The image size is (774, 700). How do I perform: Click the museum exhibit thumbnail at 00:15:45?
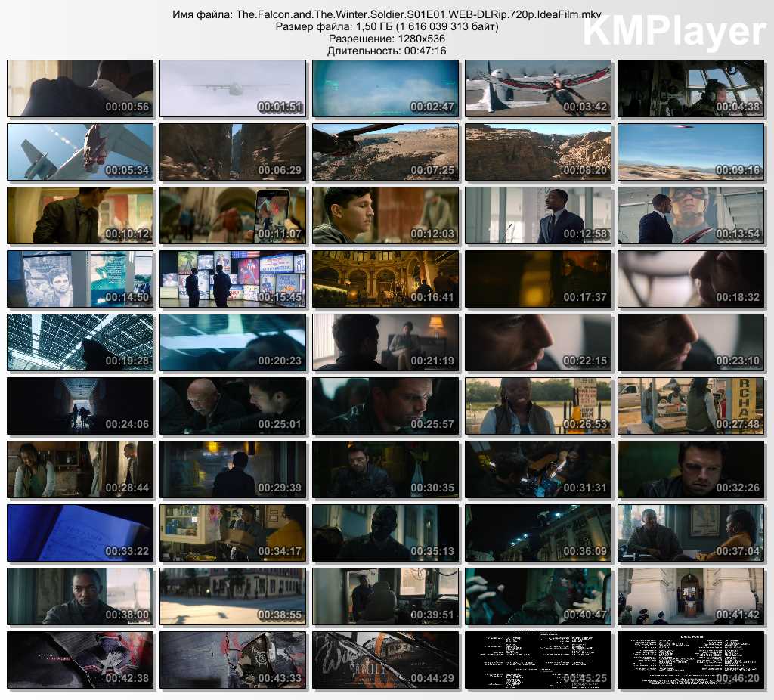pos(233,279)
